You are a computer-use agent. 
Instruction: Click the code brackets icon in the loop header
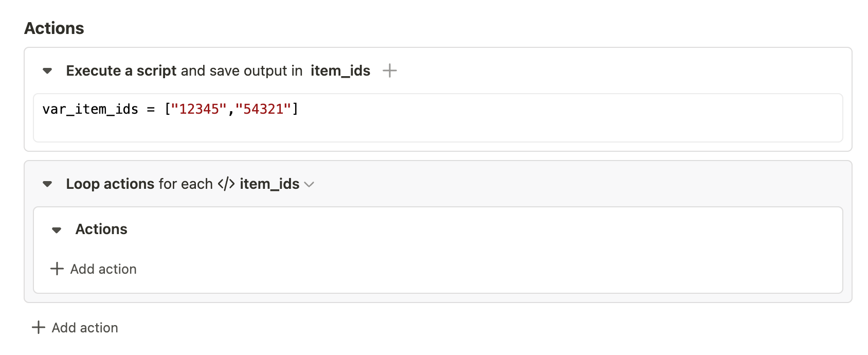pyautogui.click(x=226, y=184)
